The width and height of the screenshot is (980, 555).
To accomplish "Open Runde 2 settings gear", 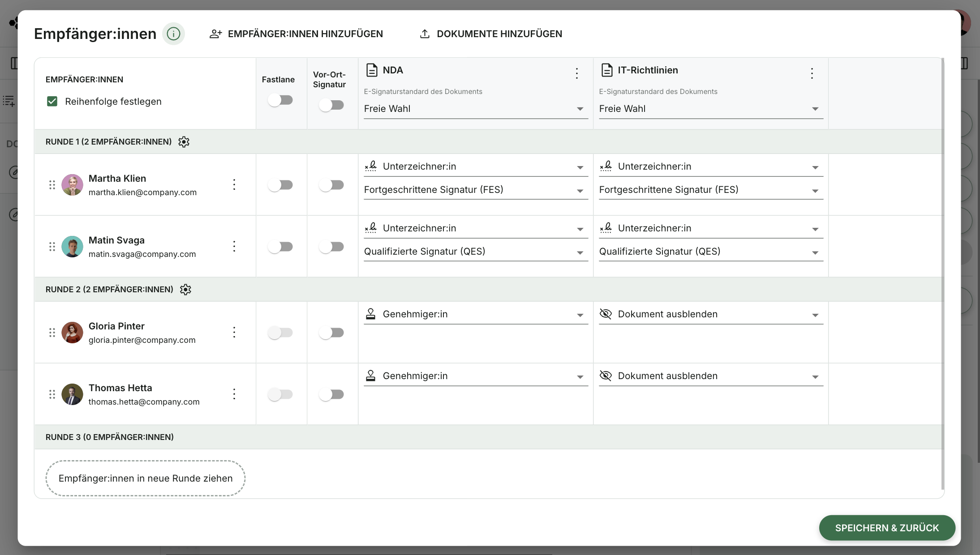I will [185, 290].
